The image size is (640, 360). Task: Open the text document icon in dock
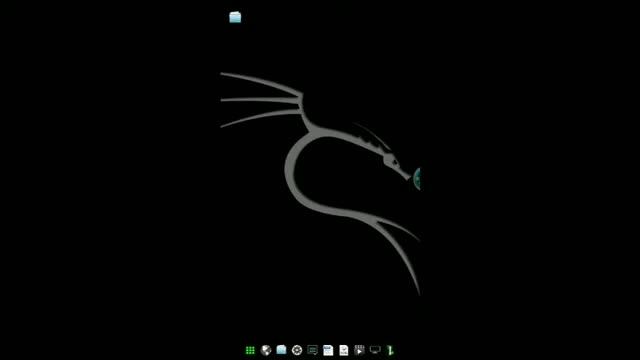344,350
